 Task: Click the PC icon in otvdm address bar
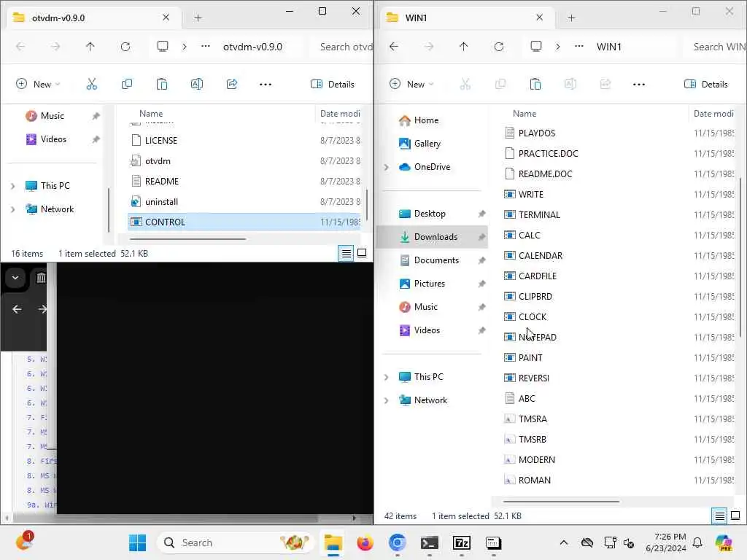click(x=163, y=47)
